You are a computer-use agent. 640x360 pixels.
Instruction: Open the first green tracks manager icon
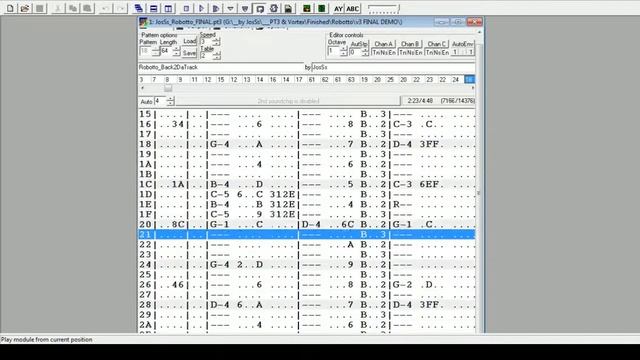(x=307, y=8)
